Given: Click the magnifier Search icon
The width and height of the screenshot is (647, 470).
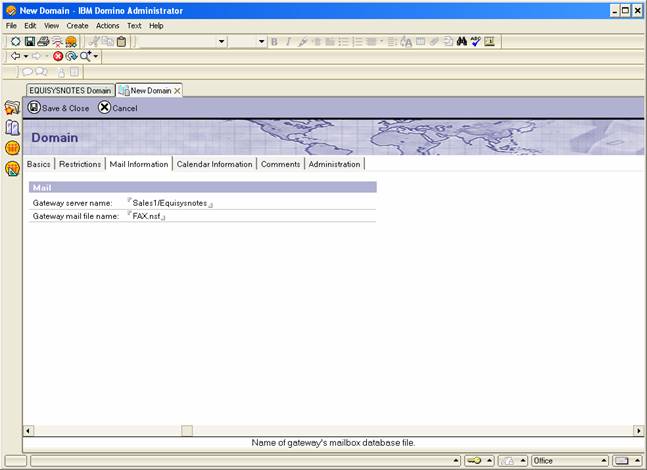Looking at the screenshot, I should point(85,56).
